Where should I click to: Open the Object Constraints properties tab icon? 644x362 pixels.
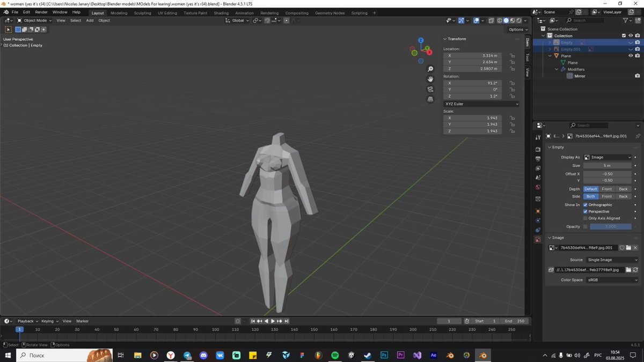tap(538, 230)
